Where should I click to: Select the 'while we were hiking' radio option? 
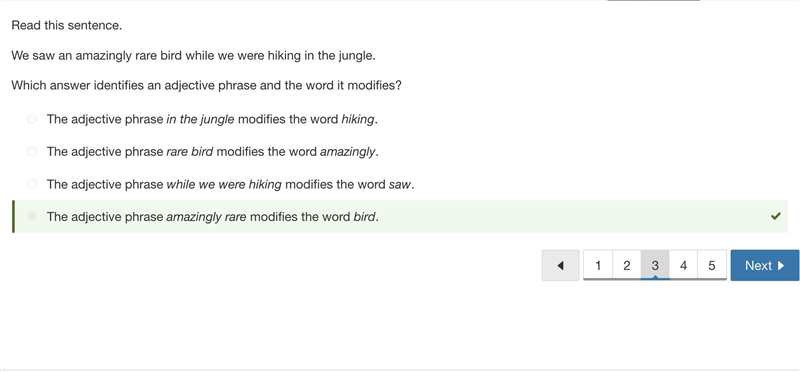[x=32, y=184]
